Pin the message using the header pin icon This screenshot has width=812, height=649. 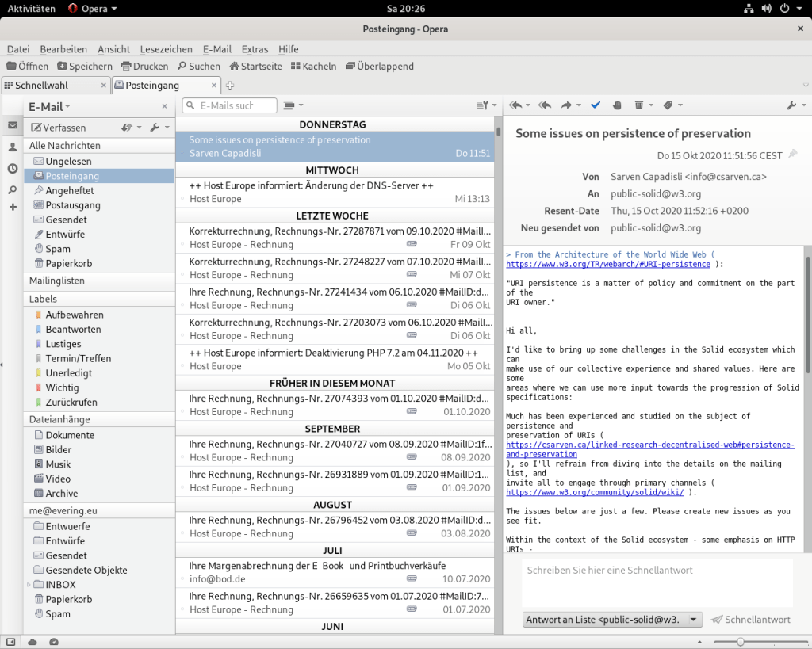[792, 154]
